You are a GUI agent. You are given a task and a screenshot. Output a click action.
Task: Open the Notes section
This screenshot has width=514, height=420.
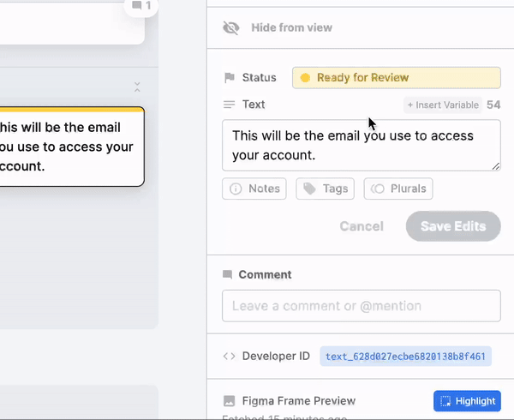point(254,189)
